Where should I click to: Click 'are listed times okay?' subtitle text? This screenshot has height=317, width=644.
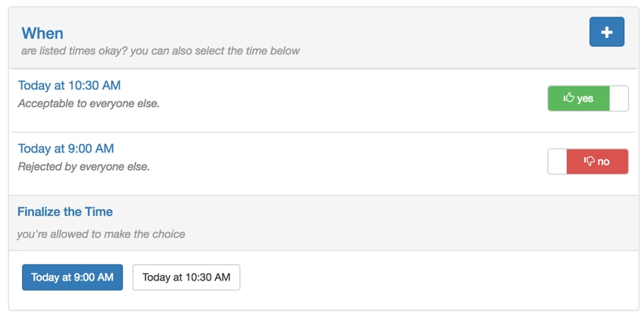pos(74,51)
